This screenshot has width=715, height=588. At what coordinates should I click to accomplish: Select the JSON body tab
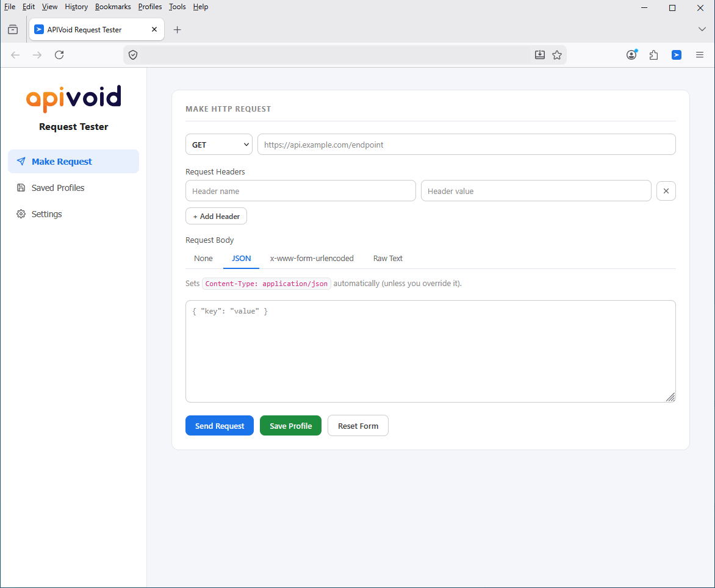coord(241,259)
